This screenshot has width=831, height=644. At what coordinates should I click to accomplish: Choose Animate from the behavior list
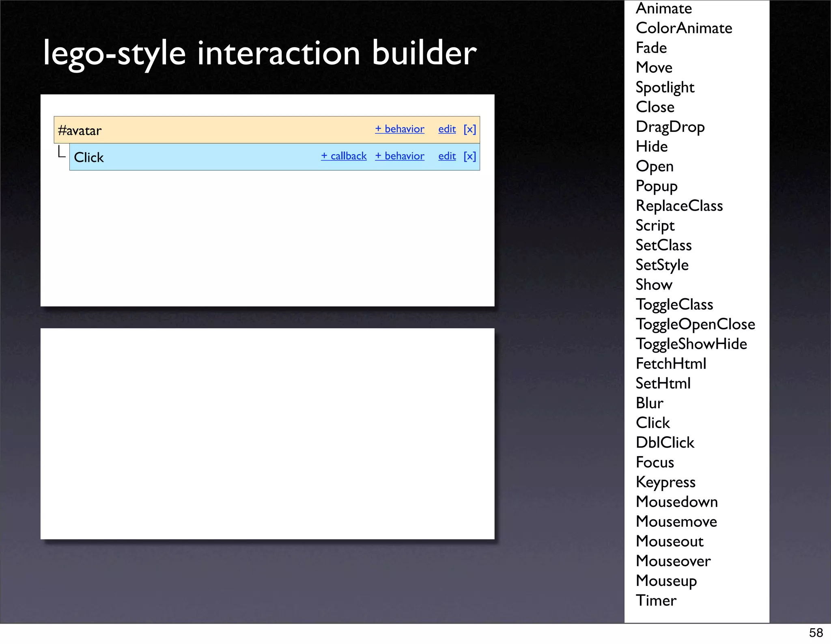(664, 8)
